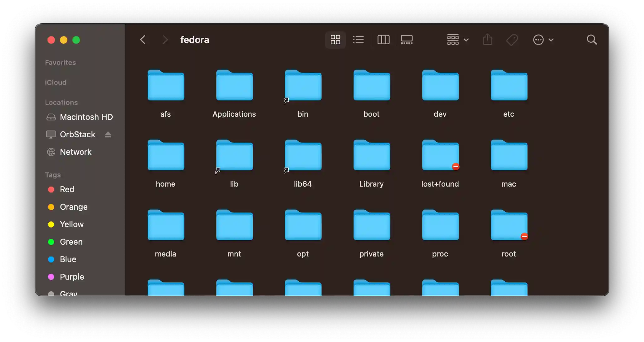Open Network from the sidebar

(76, 152)
